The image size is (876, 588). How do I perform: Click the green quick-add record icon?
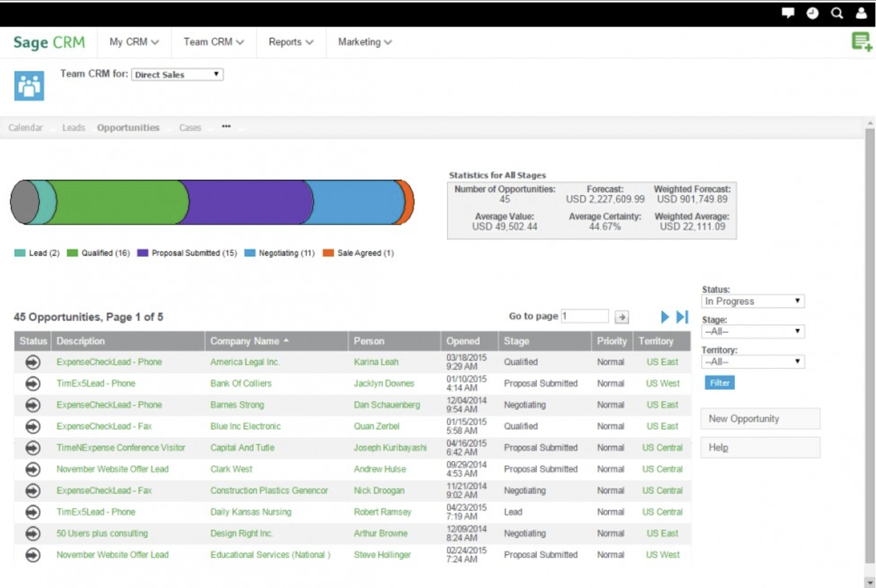[862, 42]
